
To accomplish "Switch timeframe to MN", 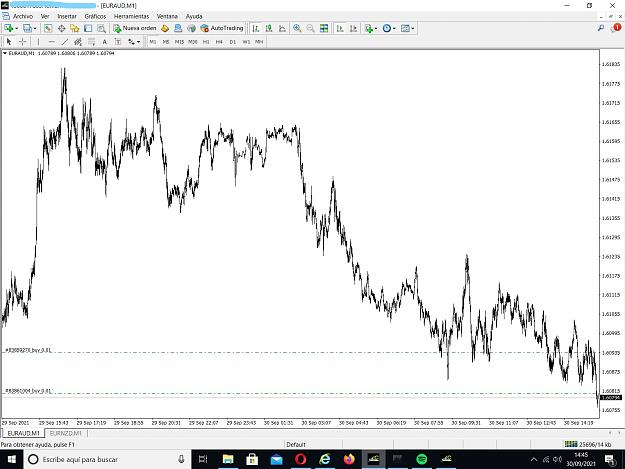I will [259, 42].
